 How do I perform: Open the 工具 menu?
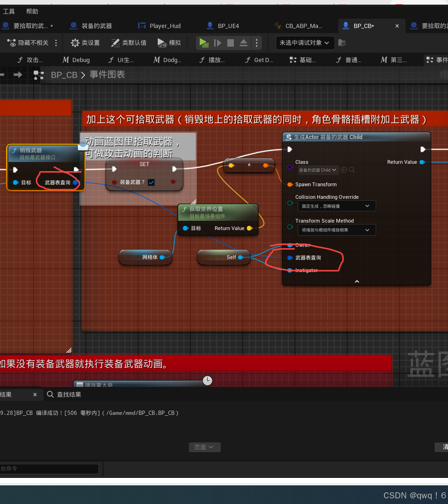pos(9,12)
